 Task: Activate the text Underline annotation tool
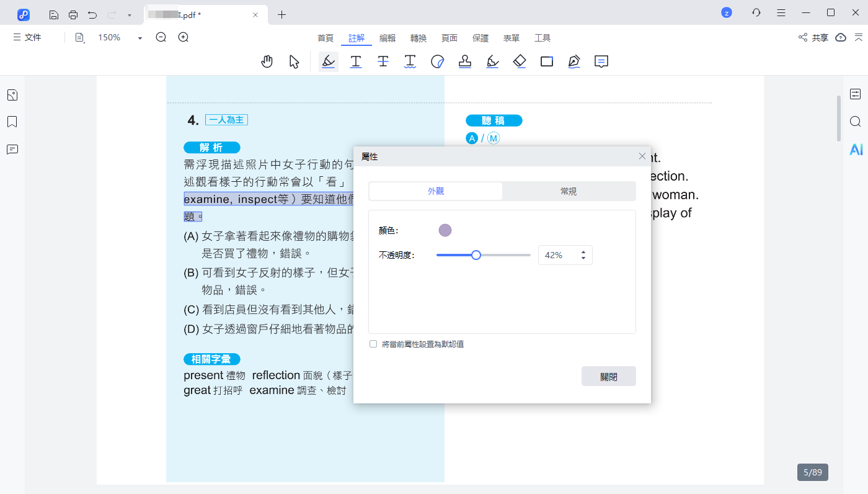point(356,61)
